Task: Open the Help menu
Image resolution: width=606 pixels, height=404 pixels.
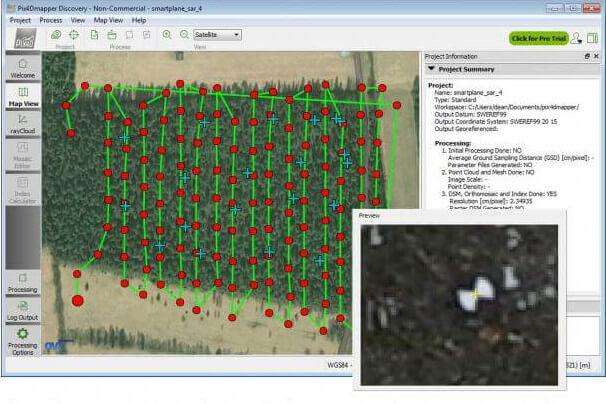Action: point(139,20)
